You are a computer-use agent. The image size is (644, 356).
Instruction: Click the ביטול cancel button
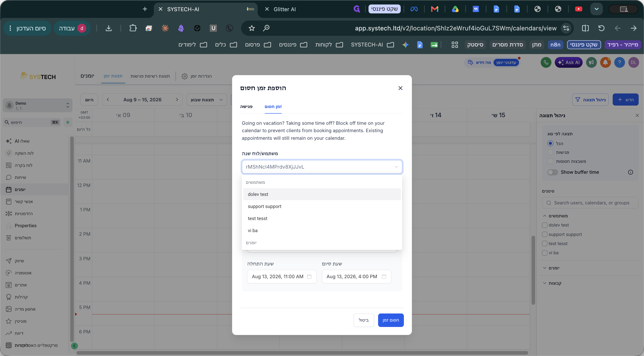pos(364,320)
